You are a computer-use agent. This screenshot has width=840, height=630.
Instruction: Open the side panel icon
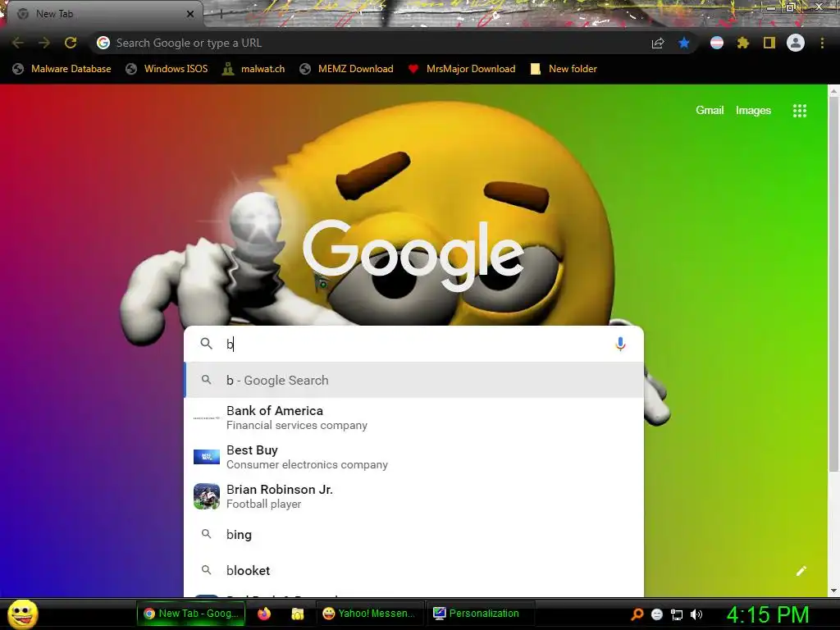769,43
